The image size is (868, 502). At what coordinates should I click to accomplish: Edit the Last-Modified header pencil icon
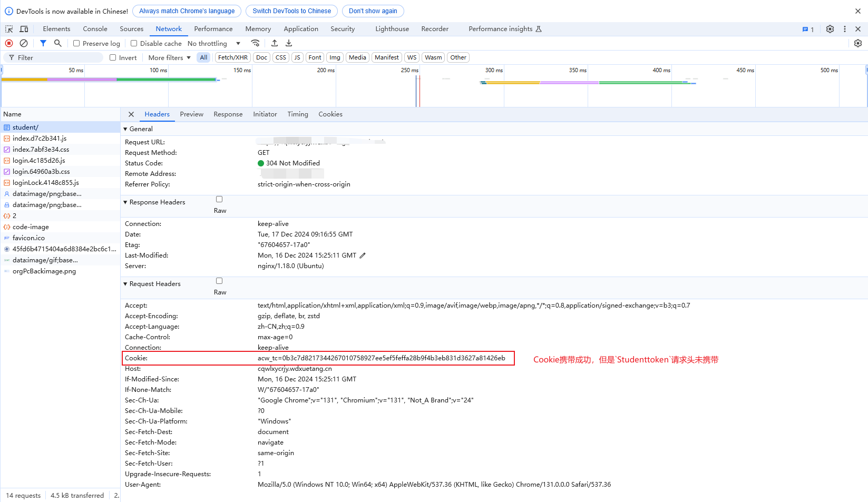[363, 255]
